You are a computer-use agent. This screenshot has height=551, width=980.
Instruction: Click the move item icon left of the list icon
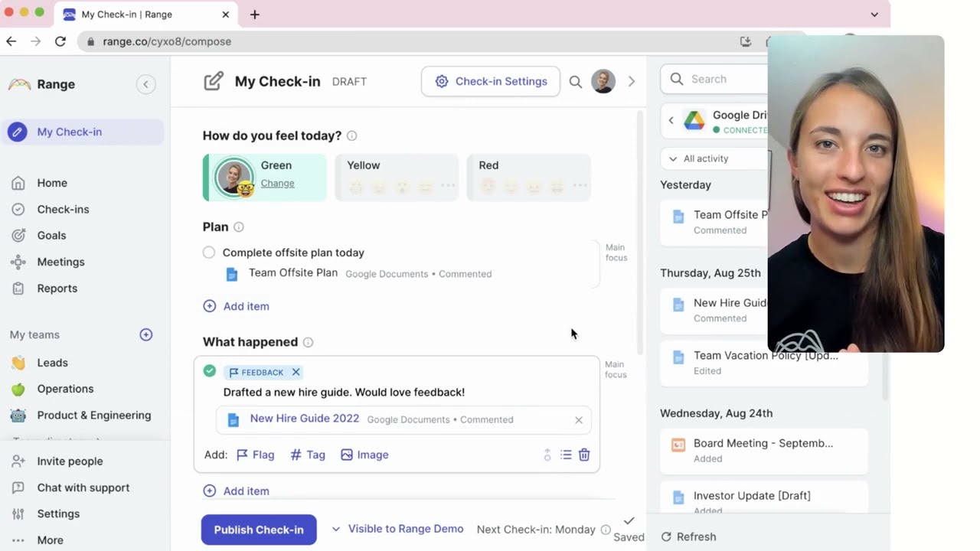pos(547,455)
